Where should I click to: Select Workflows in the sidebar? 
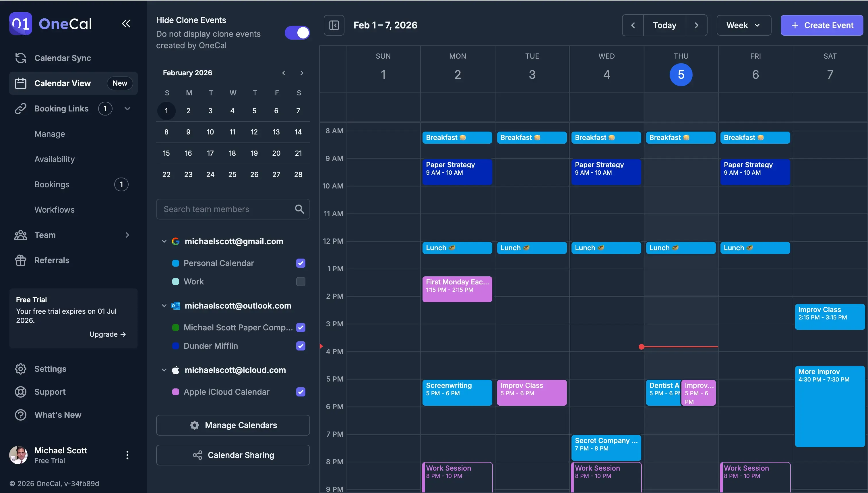pyautogui.click(x=54, y=210)
